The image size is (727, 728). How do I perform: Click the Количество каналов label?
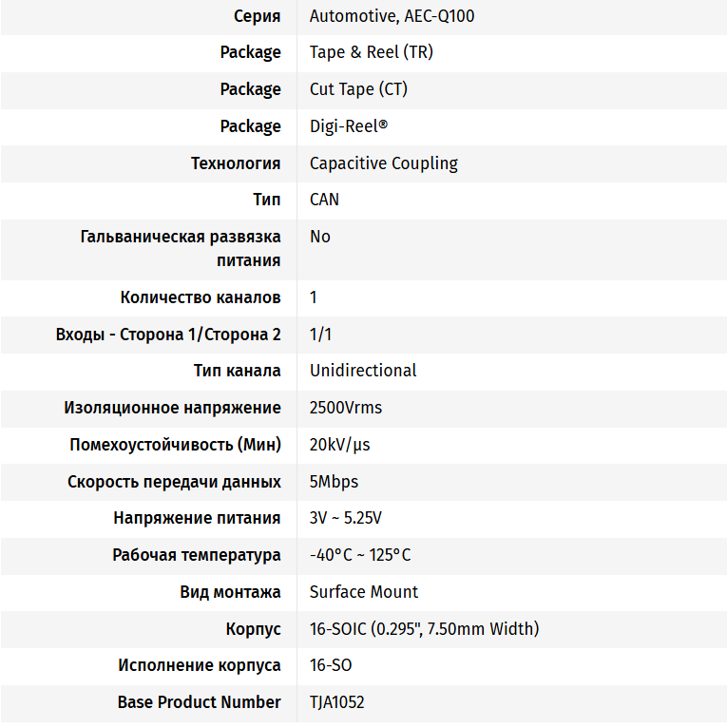click(201, 297)
